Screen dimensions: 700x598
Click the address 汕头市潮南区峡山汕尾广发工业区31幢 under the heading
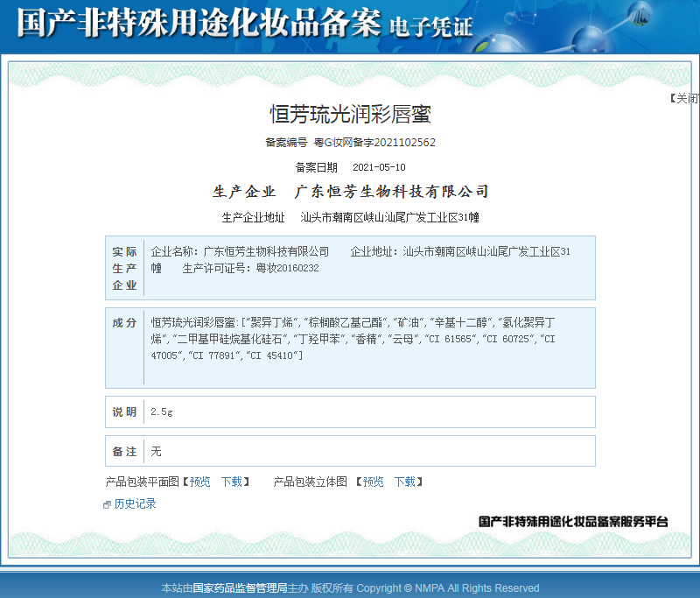tap(389, 217)
